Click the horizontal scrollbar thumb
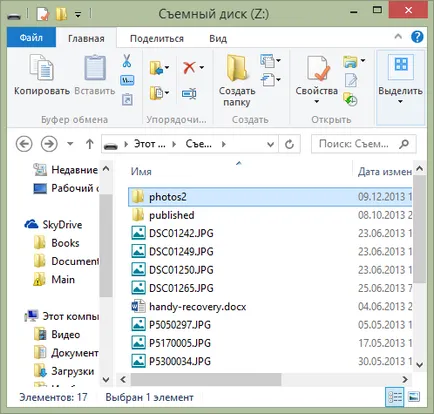Screen dimensions: 434x414 tap(206, 379)
